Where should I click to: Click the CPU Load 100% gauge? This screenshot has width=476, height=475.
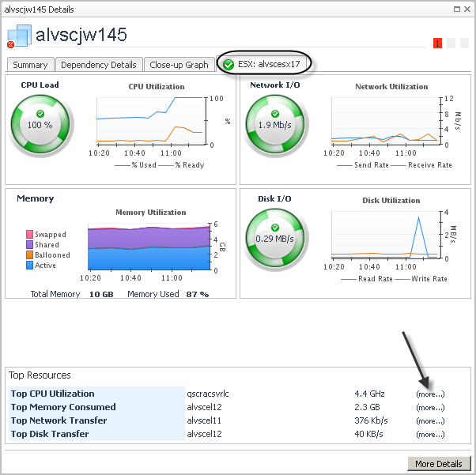coord(40,124)
